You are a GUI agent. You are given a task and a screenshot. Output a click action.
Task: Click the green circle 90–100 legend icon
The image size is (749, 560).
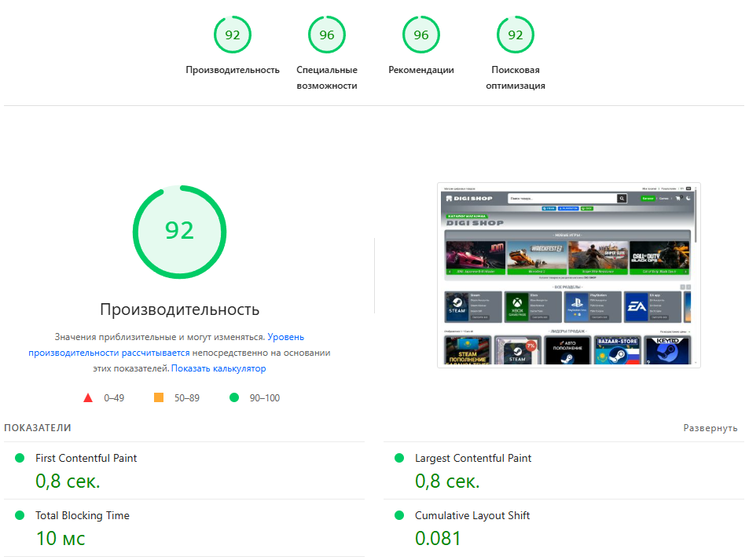coord(233,398)
